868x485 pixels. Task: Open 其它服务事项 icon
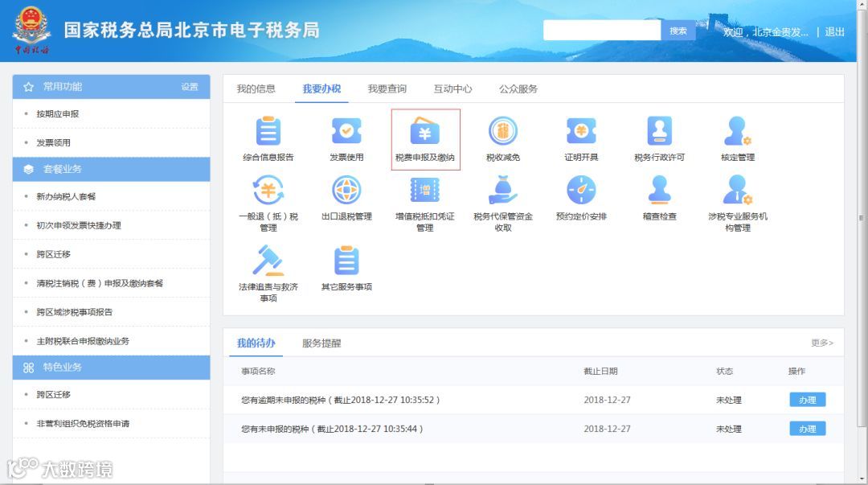point(346,261)
